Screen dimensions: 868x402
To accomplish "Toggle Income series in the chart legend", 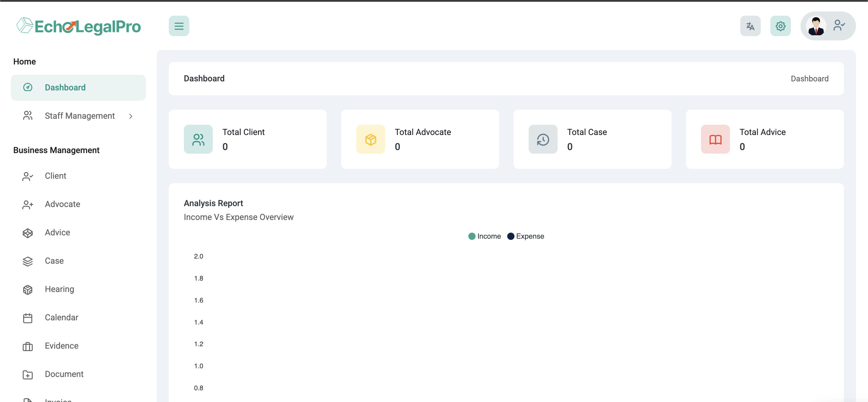I will [489, 236].
